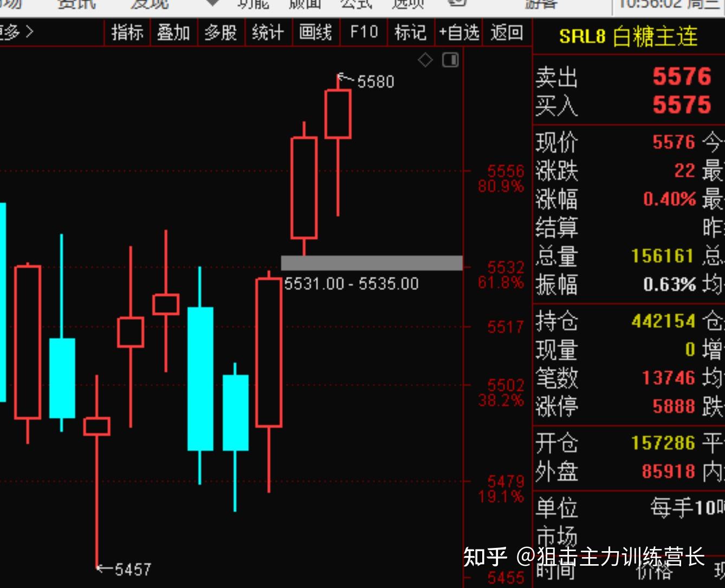Click the 现量 label in quote panel
The height and width of the screenshot is (588, 725).
pos(556,350)
